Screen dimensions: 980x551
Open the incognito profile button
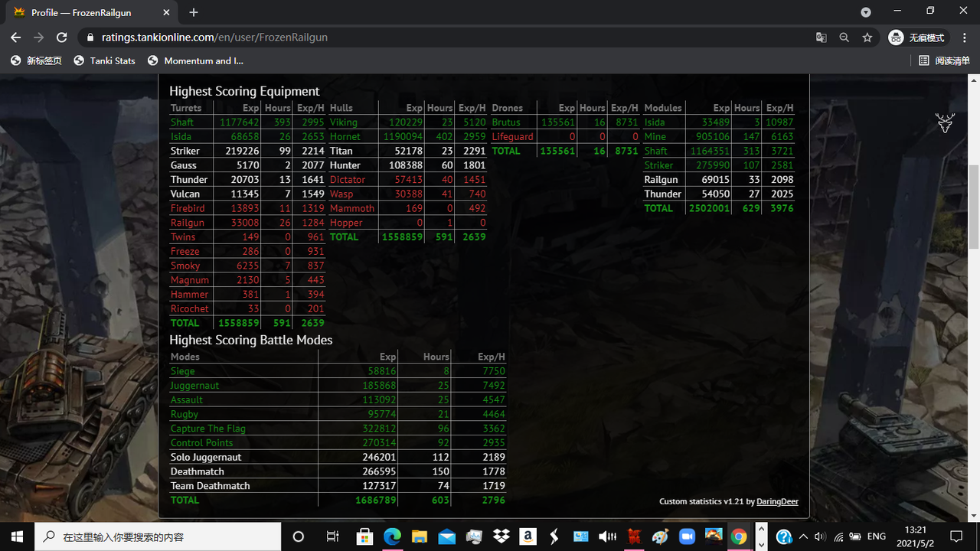[x=918, y=37]
